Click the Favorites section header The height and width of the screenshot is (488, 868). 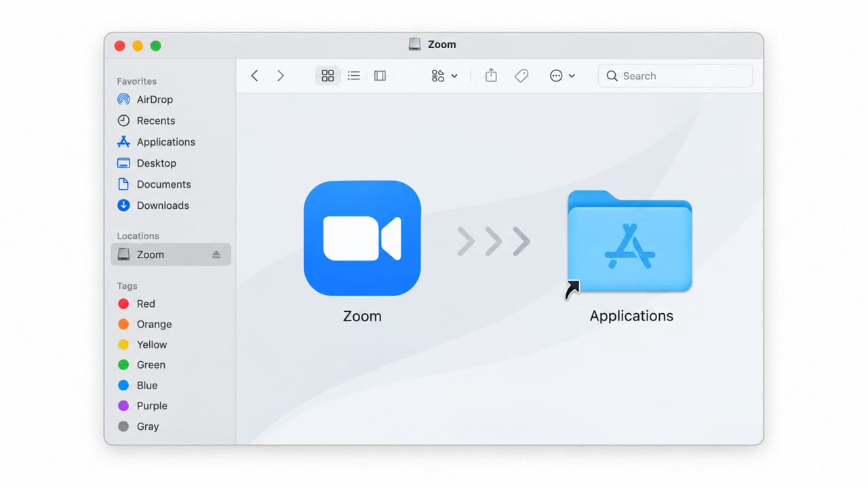pyautogui.click(x=136, y=81)
